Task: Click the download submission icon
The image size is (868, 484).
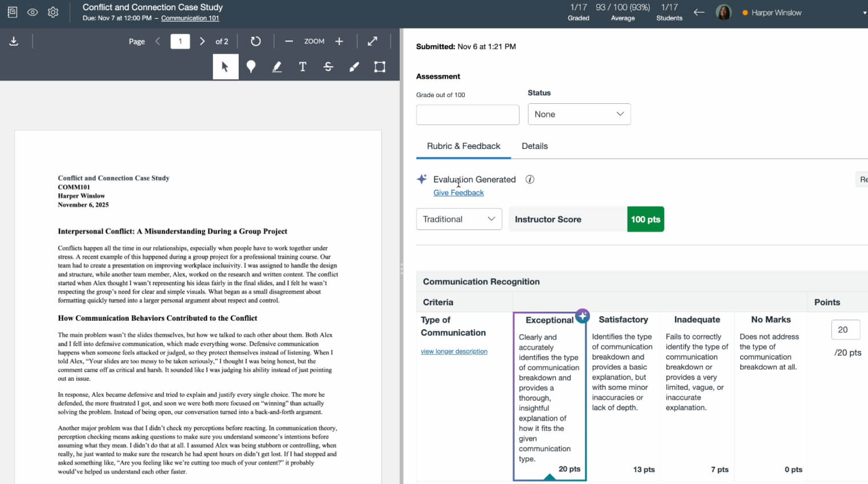Action: tap(14, 41)
